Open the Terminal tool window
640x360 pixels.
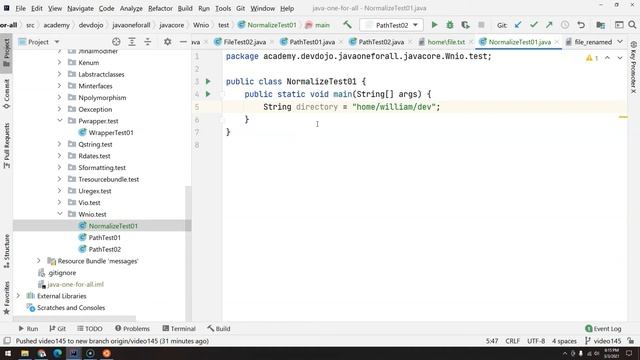(x=179, y=329)
